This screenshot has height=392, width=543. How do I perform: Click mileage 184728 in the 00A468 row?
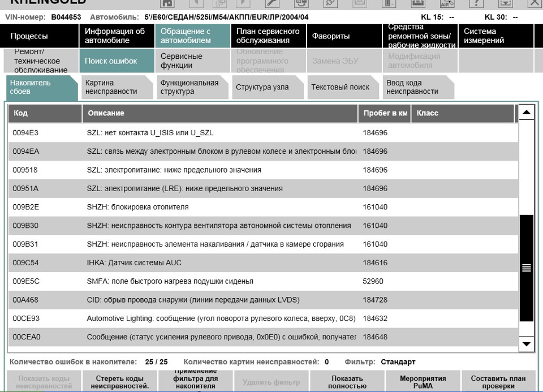tap(375, 300)
